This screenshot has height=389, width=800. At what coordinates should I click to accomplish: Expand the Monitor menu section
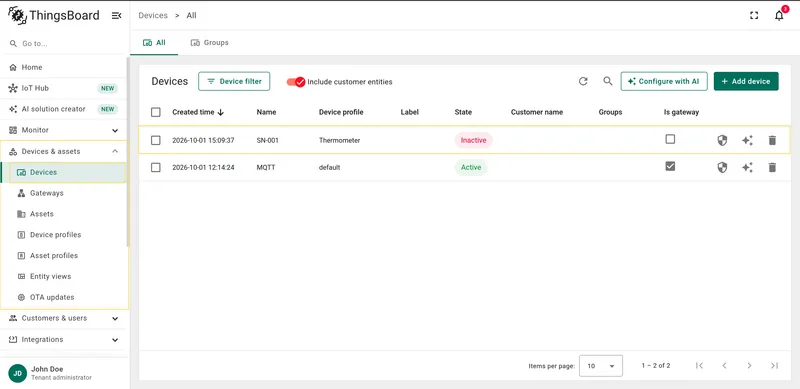(64, 130)
